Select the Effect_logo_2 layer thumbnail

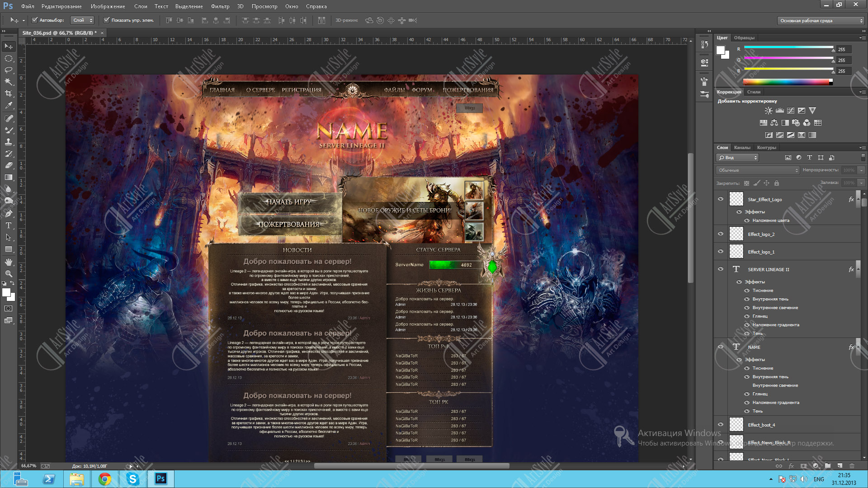pyautogui.click(x=736, y=234)
